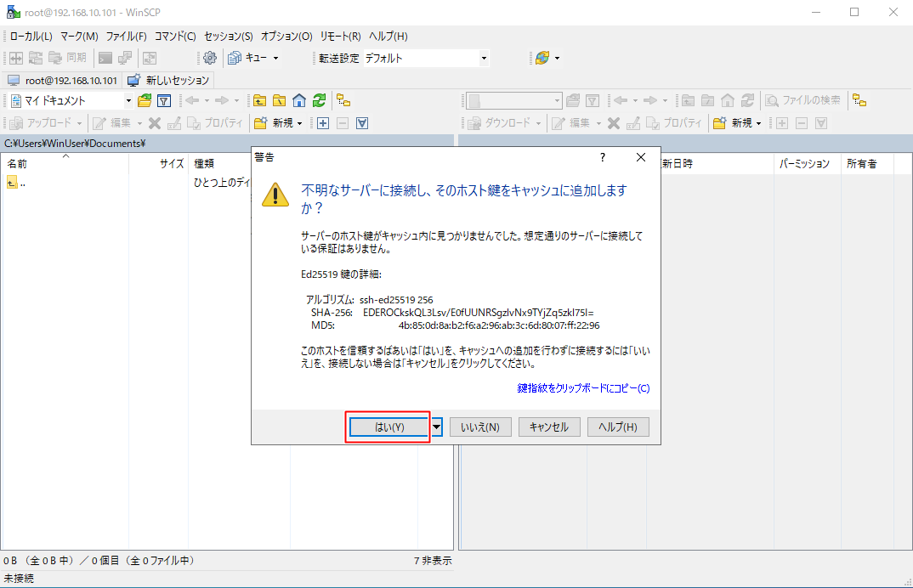Click the local file filter icon
Viewport: 913px width, 588px height.
[164, 100]
